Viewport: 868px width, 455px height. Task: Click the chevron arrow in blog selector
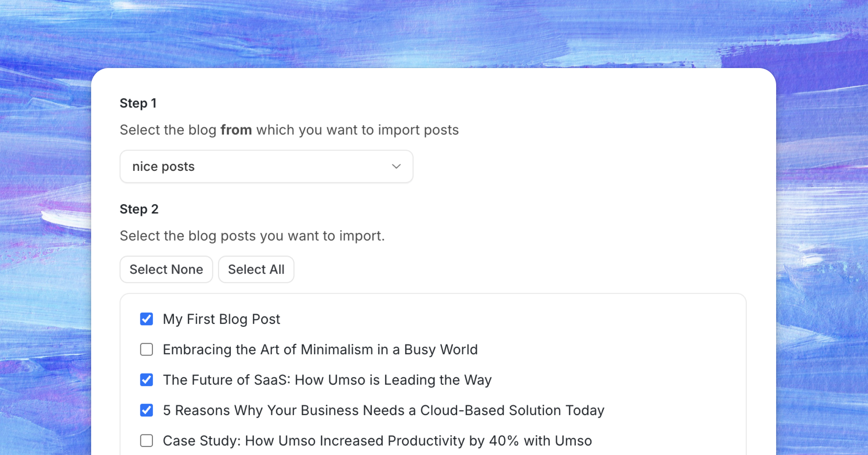pyautogui.click(x=396, y=167)
